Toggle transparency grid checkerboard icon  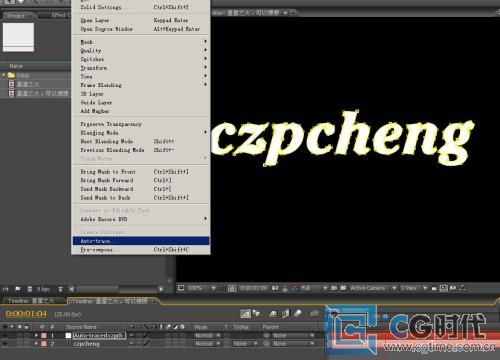[x=343, y=288]
